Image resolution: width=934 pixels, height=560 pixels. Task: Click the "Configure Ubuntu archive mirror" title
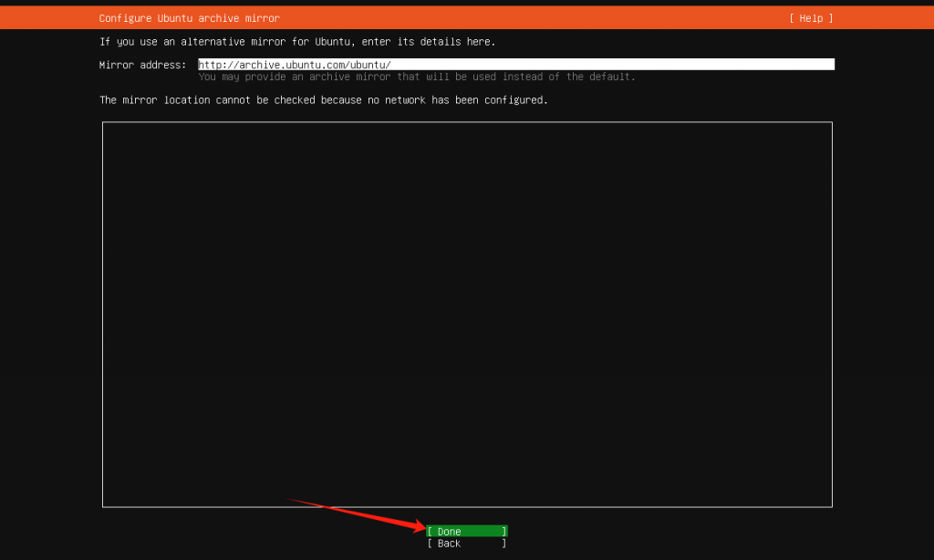[x=189, y=18]
